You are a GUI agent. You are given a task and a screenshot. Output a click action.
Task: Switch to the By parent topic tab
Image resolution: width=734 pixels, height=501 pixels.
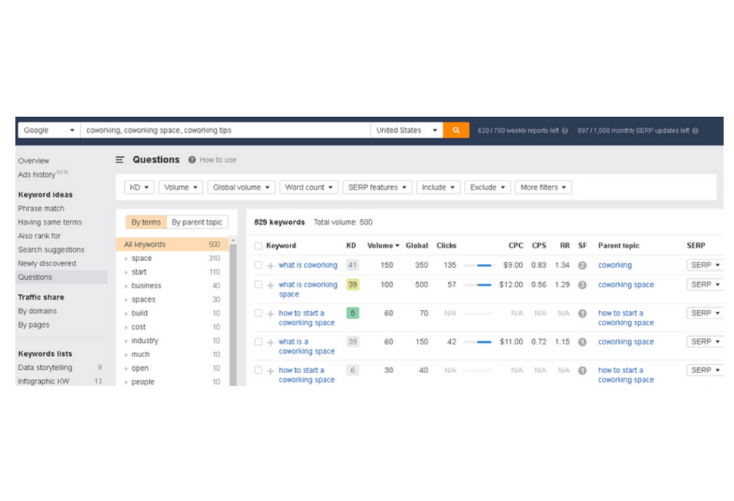[x=197, y=222]
